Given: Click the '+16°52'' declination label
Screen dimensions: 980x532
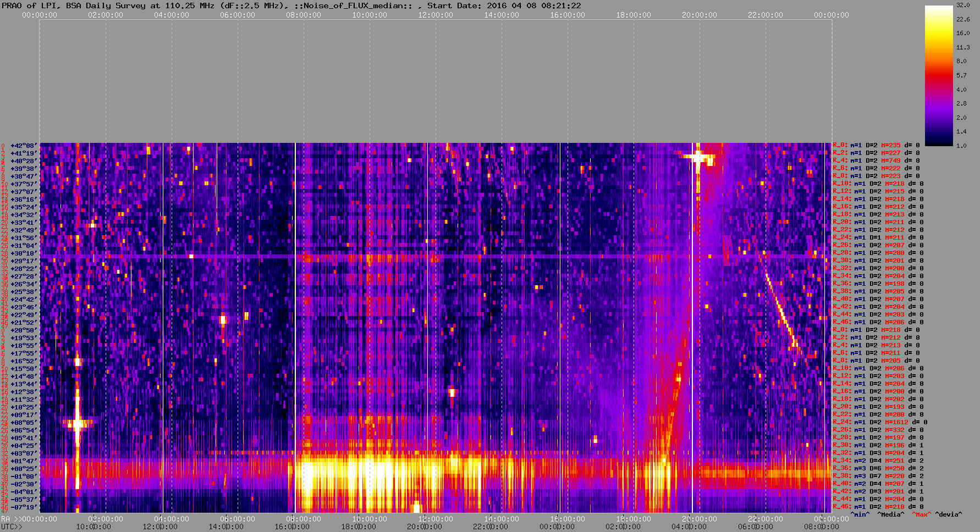Looking at the screenshot, I should [x=24, y=361].
